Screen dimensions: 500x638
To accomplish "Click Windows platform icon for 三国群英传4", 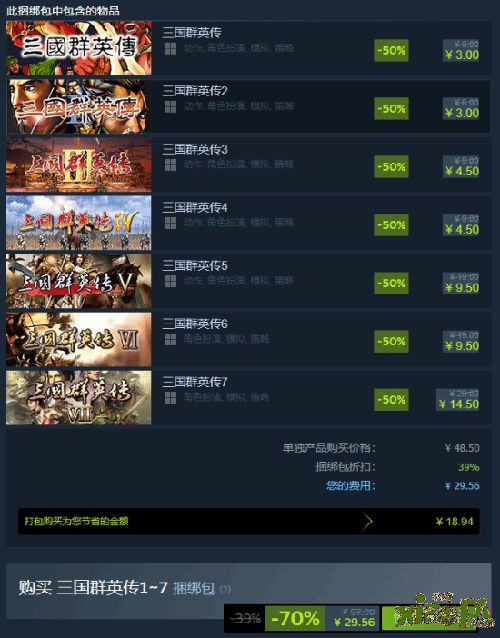I will (x=170, y=223).
